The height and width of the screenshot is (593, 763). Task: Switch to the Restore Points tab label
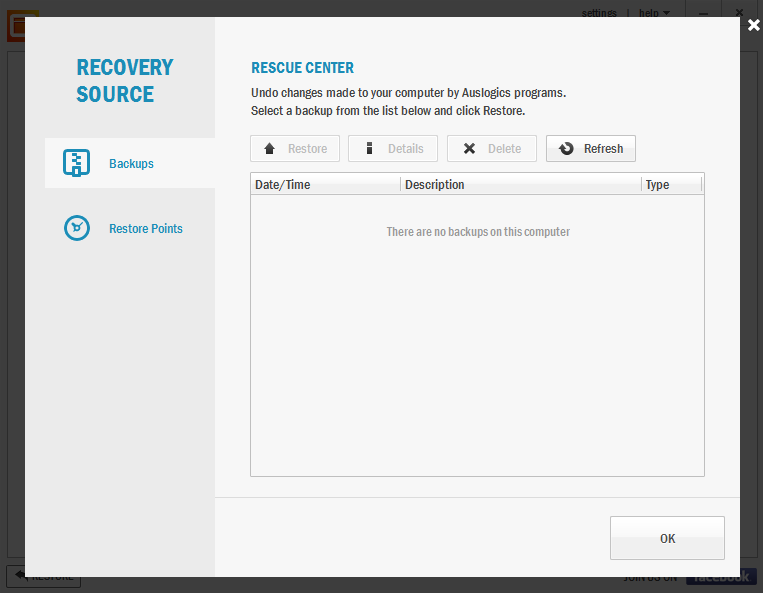coord(146,229)
